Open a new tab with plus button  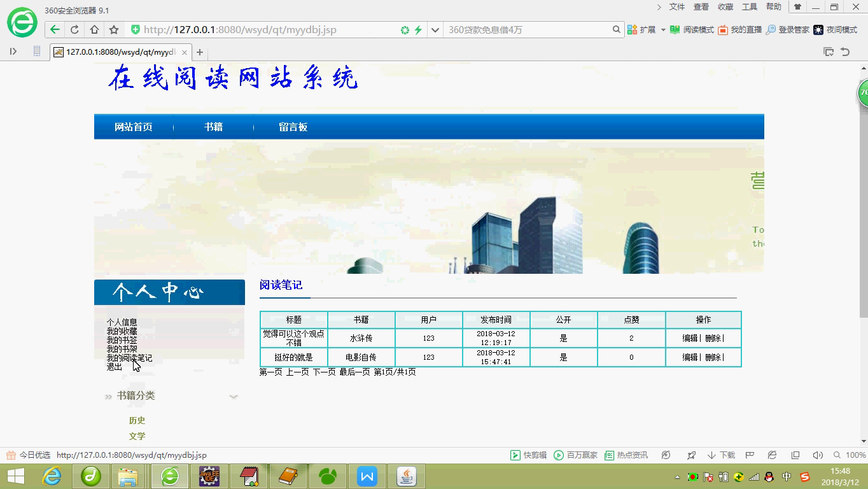click(200, 52)
